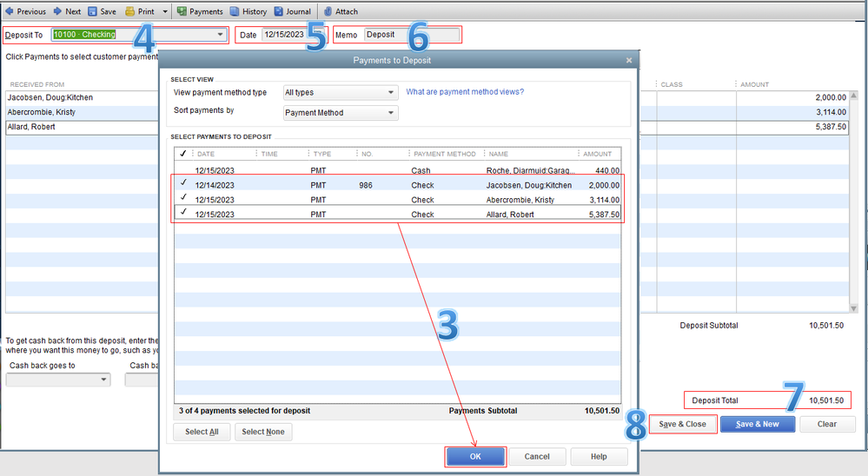Open the Print dropdown arrow
This screenshot has width=868, height=476.
[165, 12]
